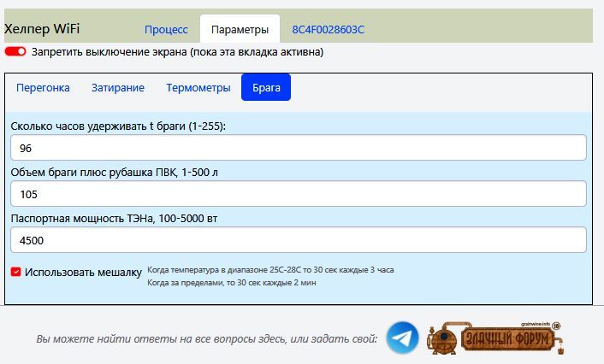Open the 8C4F0028603C tab
The height and width of the screenshot is (364, 604).
(328, 30)
